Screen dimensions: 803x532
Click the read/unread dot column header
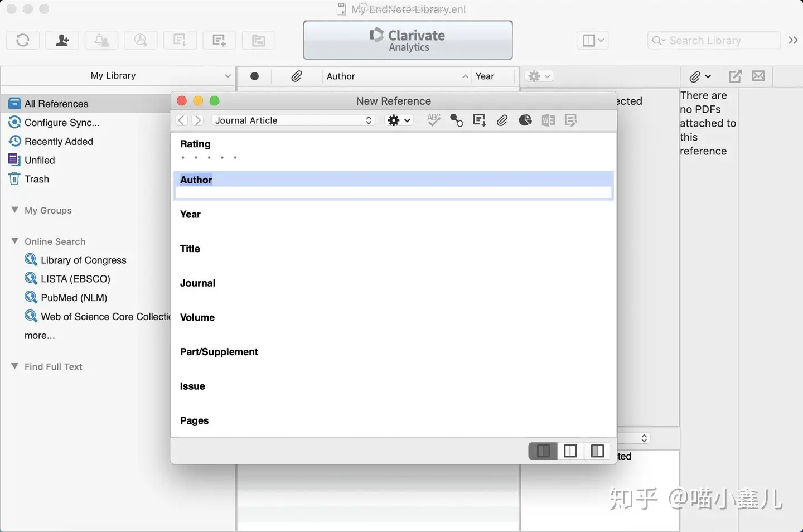tap(254, 76)
